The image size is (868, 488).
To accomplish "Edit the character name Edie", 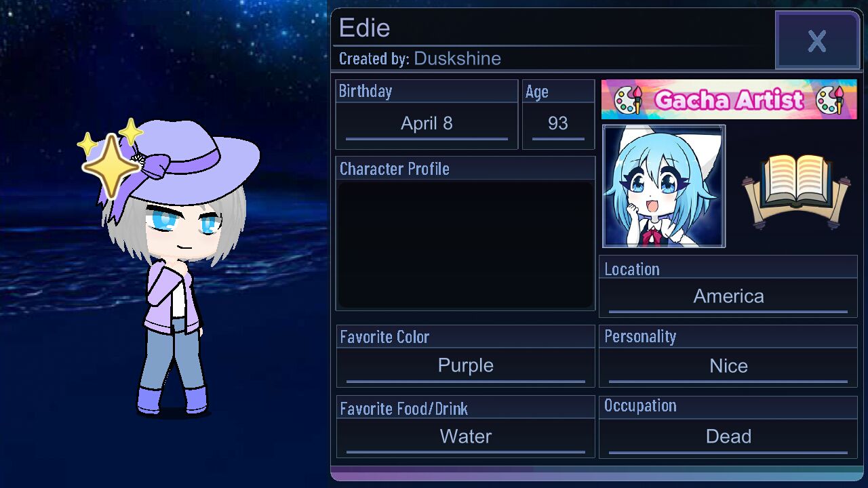I will 364,28.
